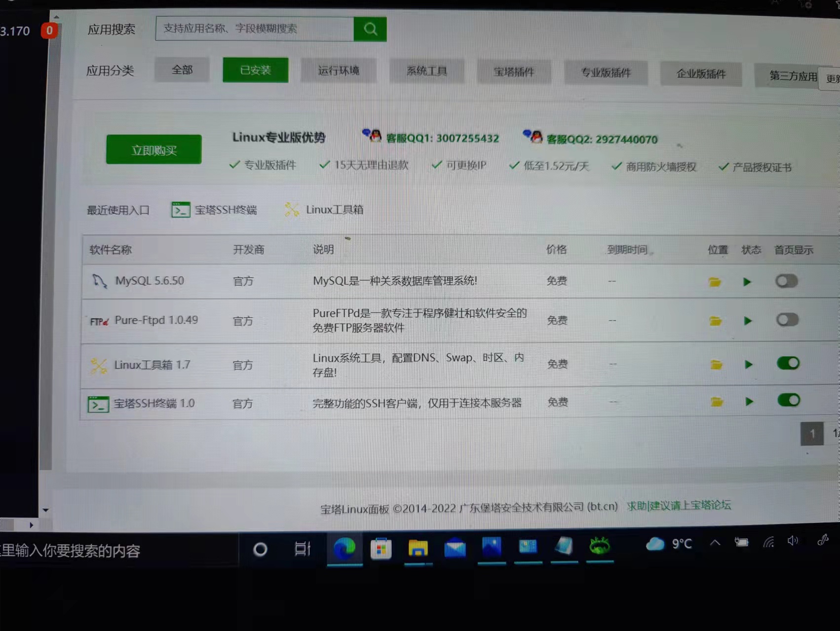The image size is (840, 631).
Task: Click the MySQL dolphin icon in the table
Action: [x=99, y=281]
